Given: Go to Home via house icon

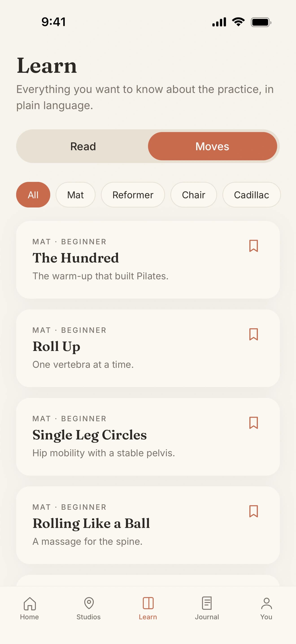Looking at the screenshot, I should click(29, 604).
